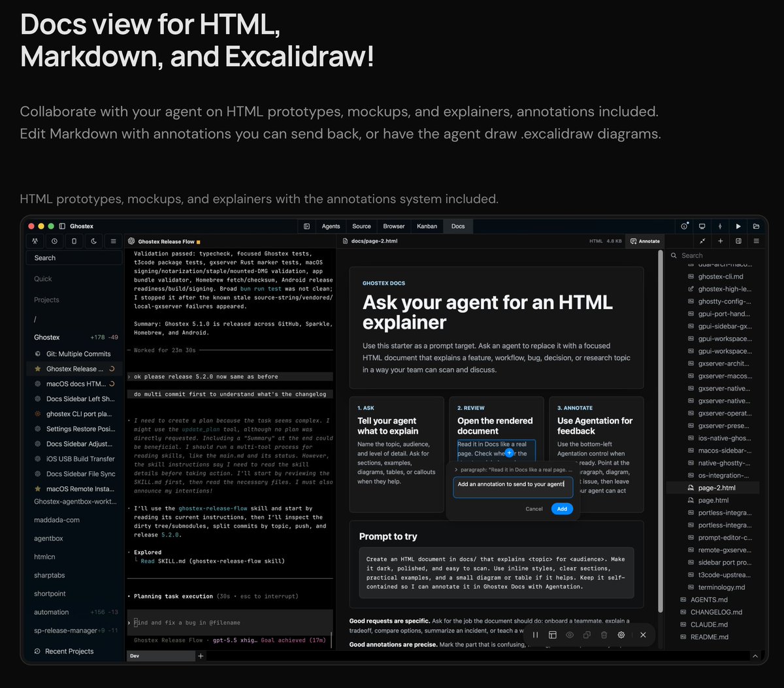This screenshot has height=688, width=784.
Task: Click the play run icon in top toolbar
Action: point(738,226)
